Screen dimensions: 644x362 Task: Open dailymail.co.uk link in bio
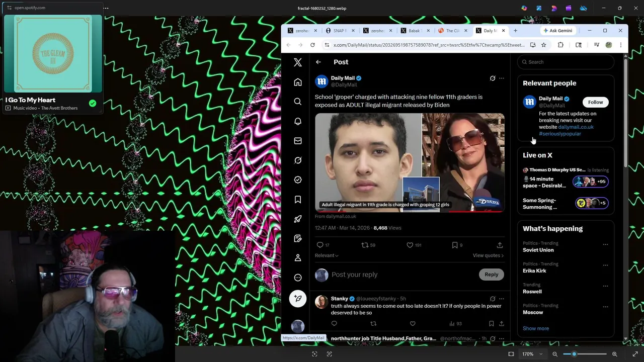click(576, 127)
